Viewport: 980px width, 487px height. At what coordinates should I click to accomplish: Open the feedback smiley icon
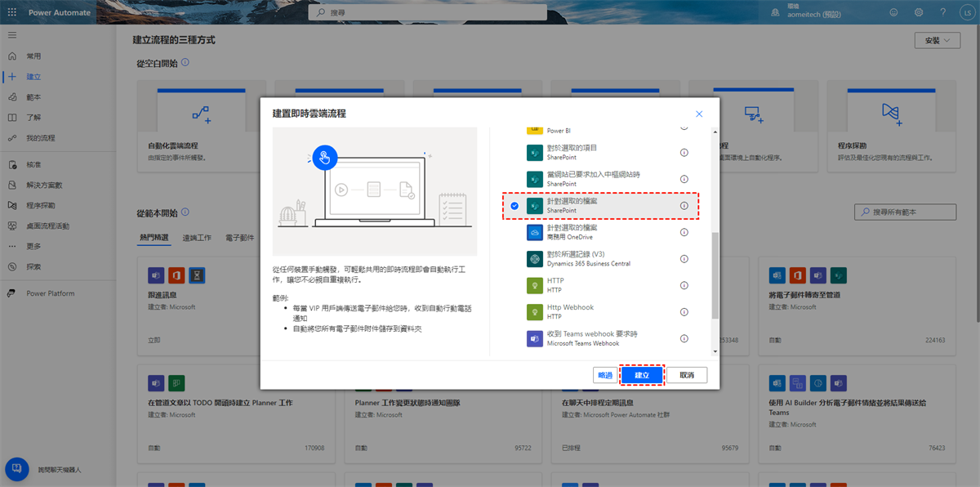[x=894, y=12]
